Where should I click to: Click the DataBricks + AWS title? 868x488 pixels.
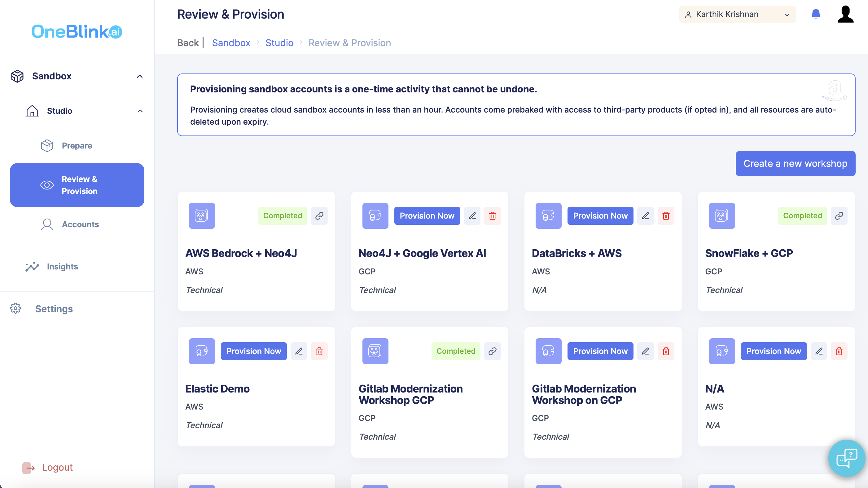pos(576,253)
